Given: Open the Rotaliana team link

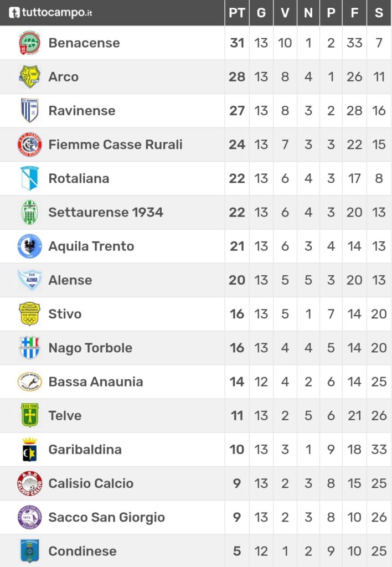Looking at the screenshot, I should (79, 178).
